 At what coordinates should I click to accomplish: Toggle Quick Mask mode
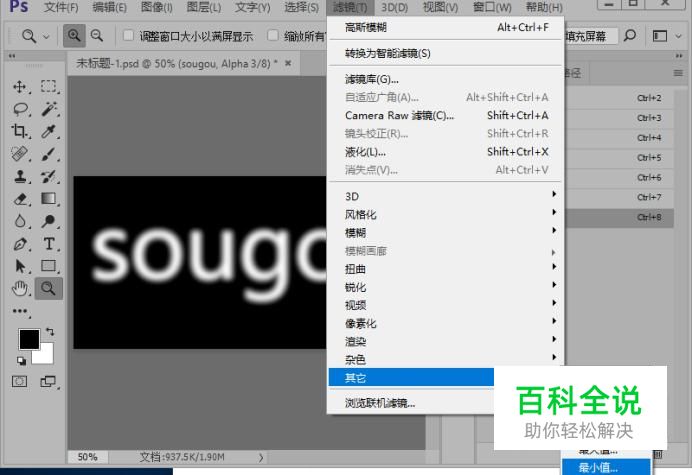pyautogui.click(x=19, y=381)
